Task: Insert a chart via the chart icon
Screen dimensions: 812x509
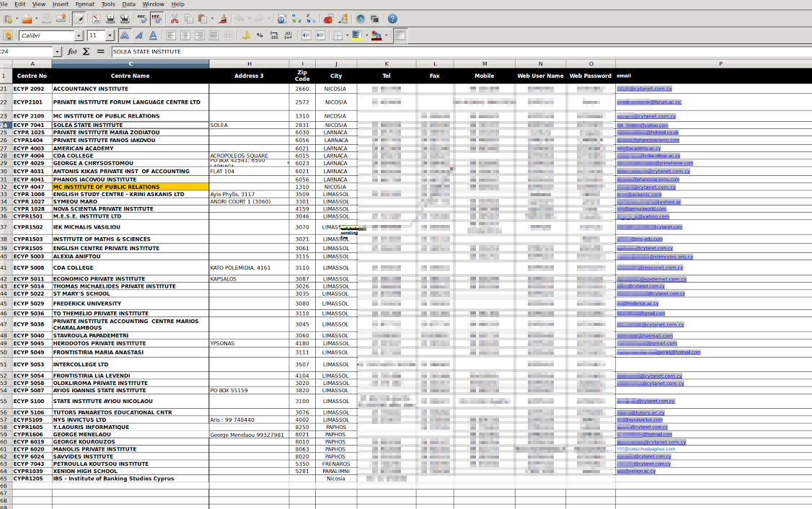Action: click(328, 19)
